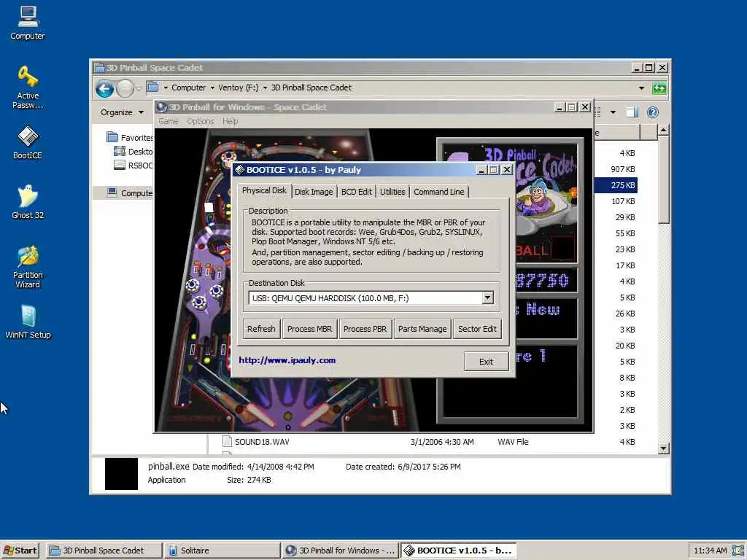Viewport: 747px width, 560px height.
Task: Open the change view dropdown arrow
Action: (613, 112)
